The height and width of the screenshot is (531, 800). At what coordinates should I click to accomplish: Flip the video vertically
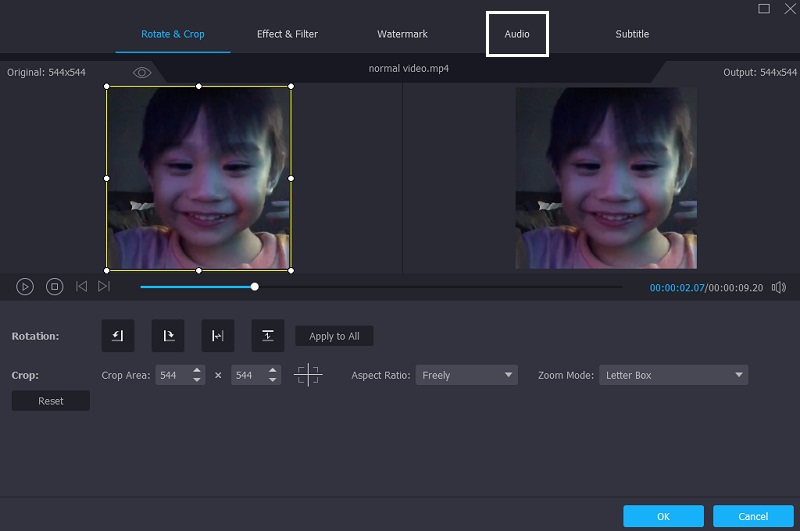[268, 336]
